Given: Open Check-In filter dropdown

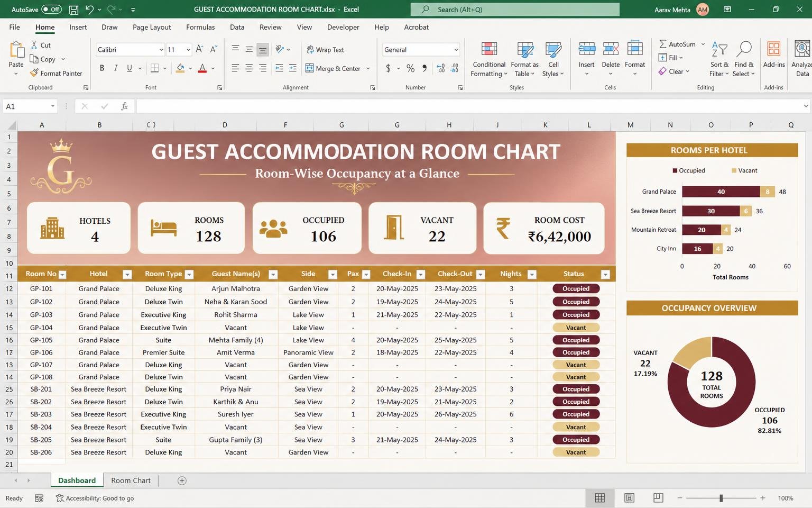Looking at the screenshot, I should 421,274.
